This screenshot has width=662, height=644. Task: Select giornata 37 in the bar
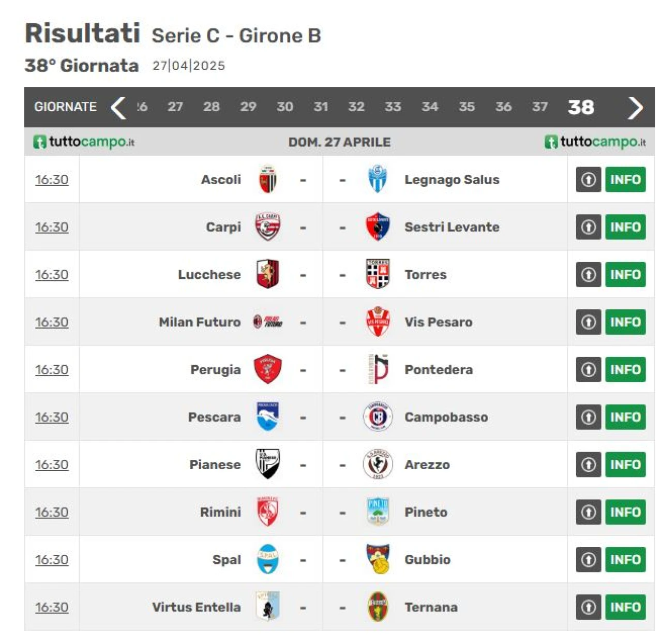(x=540, y=107)
